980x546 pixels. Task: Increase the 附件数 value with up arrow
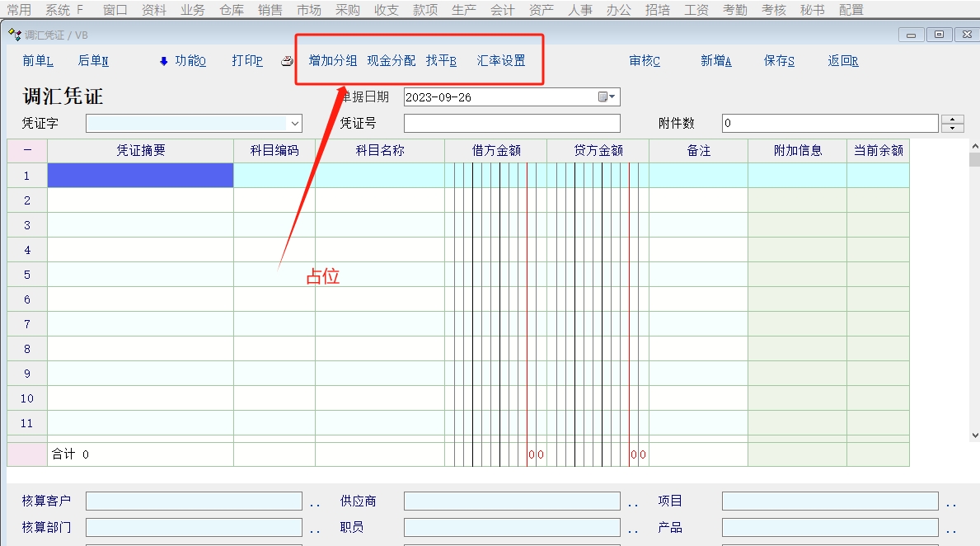pyautogui.click(x=952, y=120)
